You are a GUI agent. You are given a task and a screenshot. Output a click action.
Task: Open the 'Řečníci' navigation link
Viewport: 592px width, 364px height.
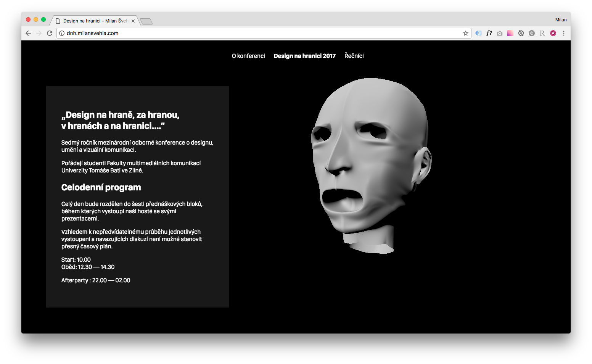354,56
